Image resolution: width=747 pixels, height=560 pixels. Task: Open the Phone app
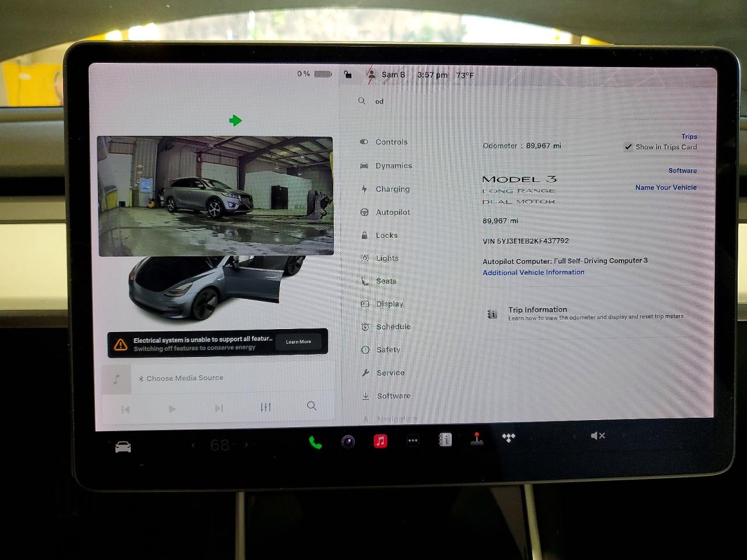click(315, 442)
